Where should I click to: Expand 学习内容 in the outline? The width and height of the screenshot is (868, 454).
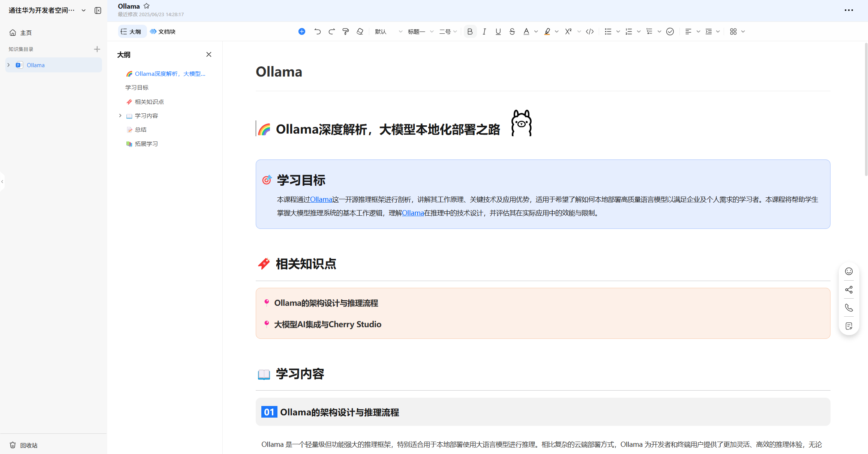point(120,116)
